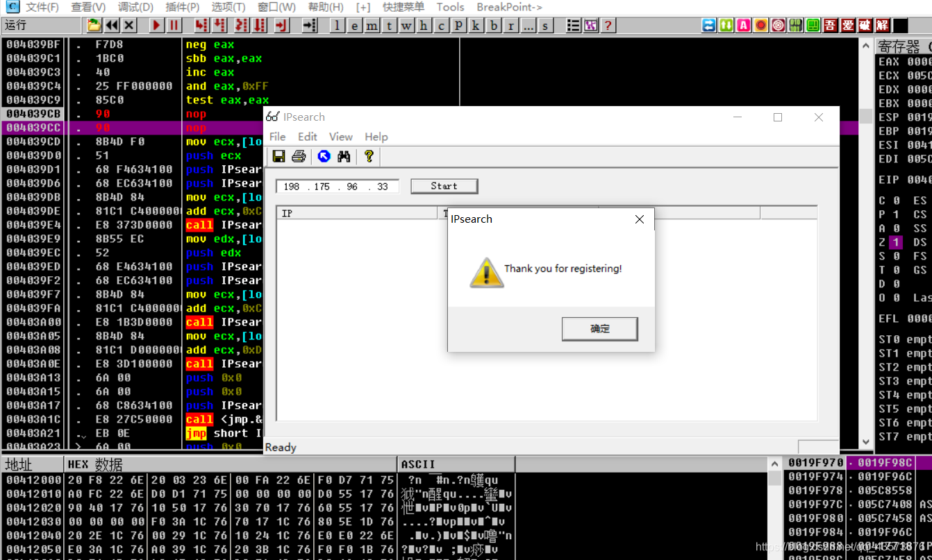The image size is (932, 560).
Task: Open threads 't' toolbar button
Action: [390, 26]
